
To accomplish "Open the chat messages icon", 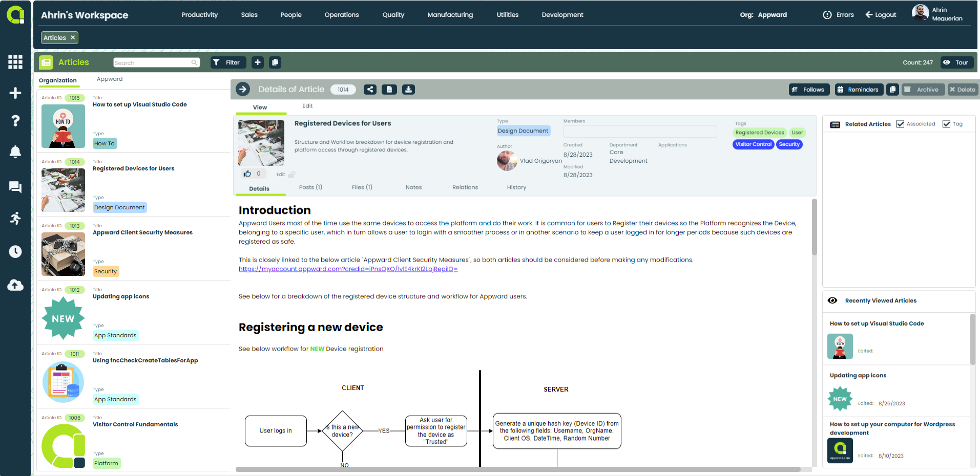I will click(15, 187).
